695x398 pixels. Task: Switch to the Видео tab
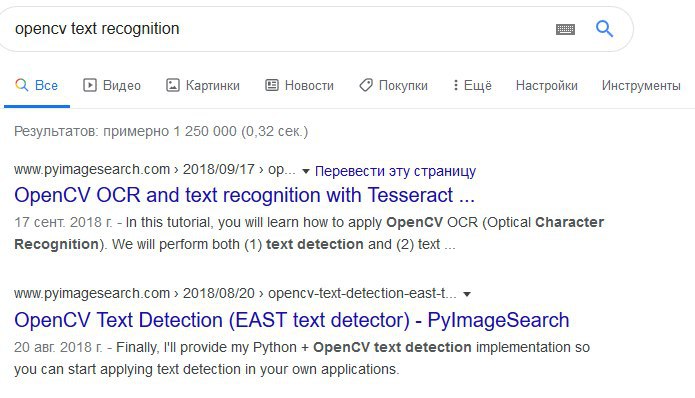click(112, 85)
